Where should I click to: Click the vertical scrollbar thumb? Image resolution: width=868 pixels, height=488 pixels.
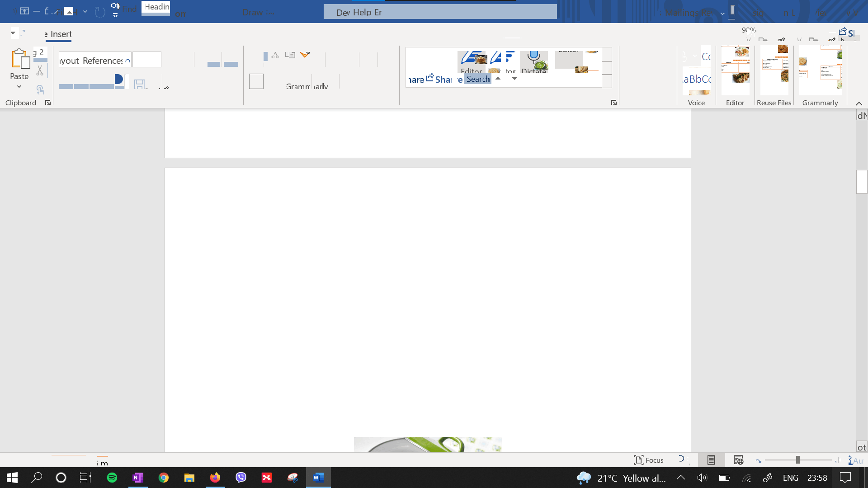click(862, 182)
